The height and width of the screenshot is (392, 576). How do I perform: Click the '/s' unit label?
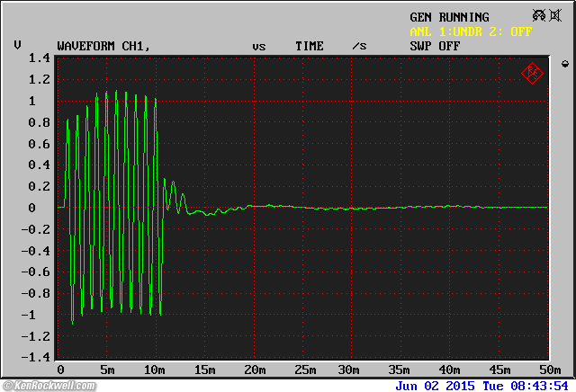[x=359, y=46]
